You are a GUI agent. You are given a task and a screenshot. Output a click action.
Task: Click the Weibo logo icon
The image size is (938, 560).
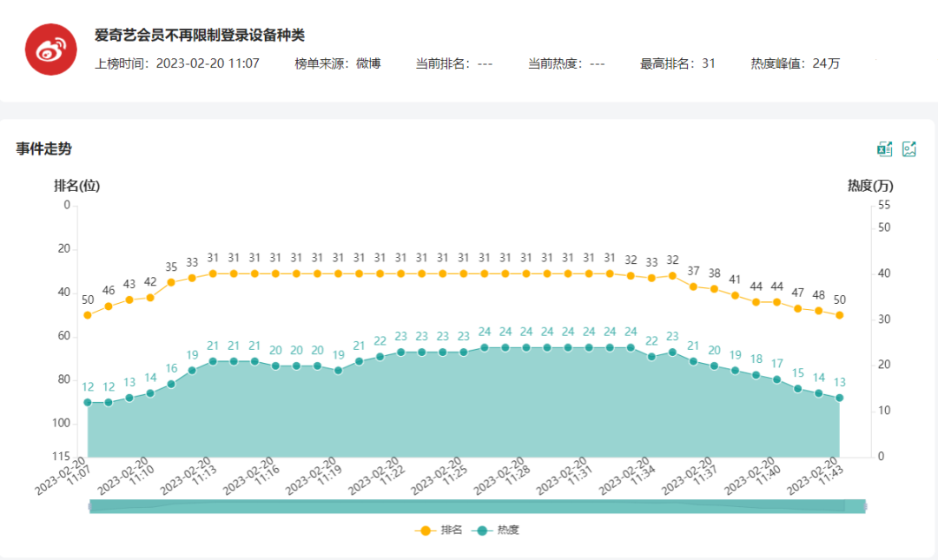click(x=51, y=49)
